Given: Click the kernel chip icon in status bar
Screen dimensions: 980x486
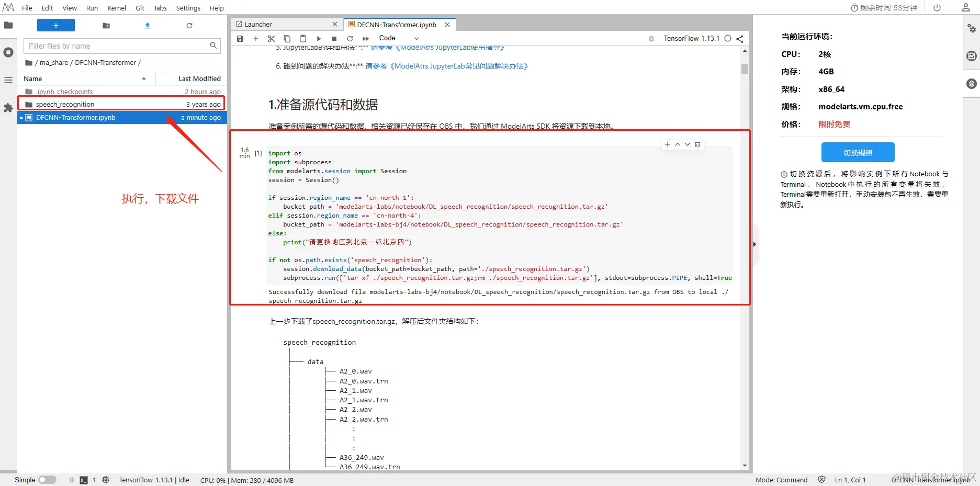Looking at the screenshot, I should coord(106,480).
